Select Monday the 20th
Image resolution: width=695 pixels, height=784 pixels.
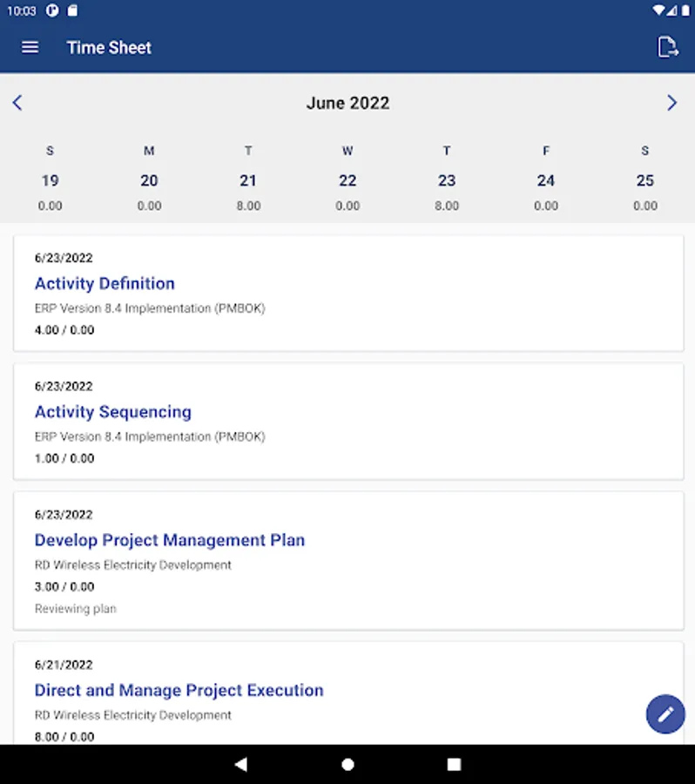pos(149,180)
